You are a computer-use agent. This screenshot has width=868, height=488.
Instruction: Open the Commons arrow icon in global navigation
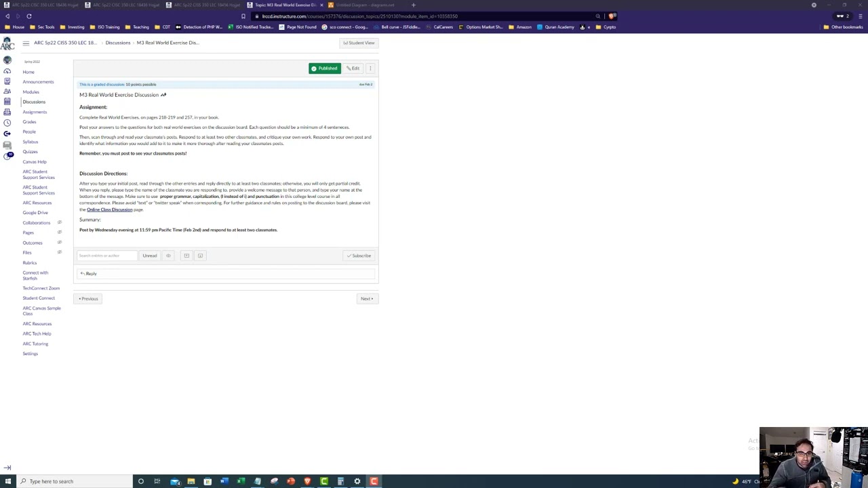(7, 134)
